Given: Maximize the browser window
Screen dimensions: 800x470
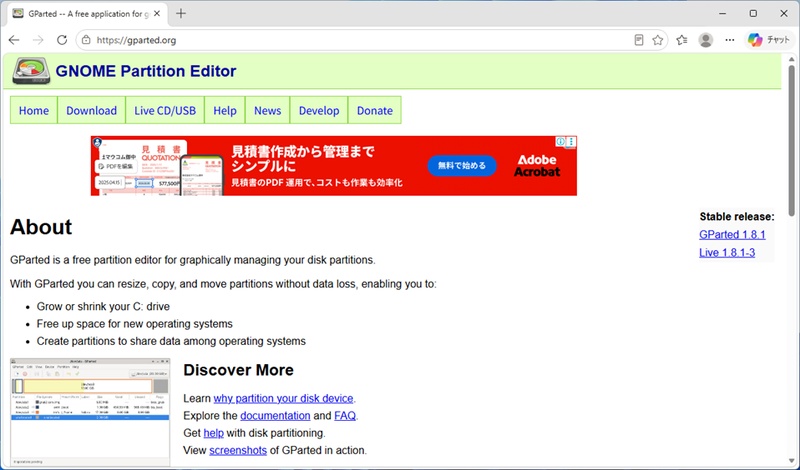Looking at the screenshot, I should [x=753, y=14].
